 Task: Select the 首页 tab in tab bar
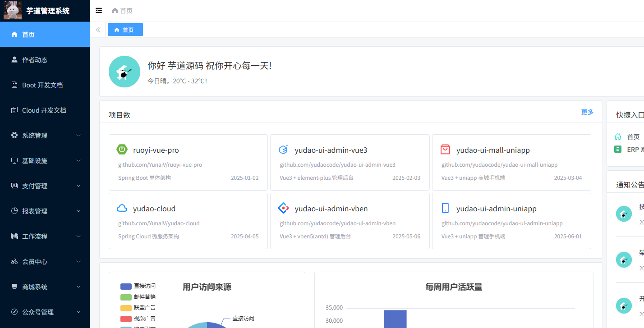(x=125, y=30)
